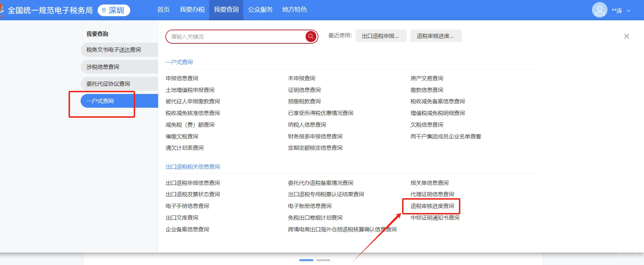The height and width of the screenshot is (265, 644).
Task: Open 出口退税专用税票认证结果查询 link
Action: click(326, 194)
